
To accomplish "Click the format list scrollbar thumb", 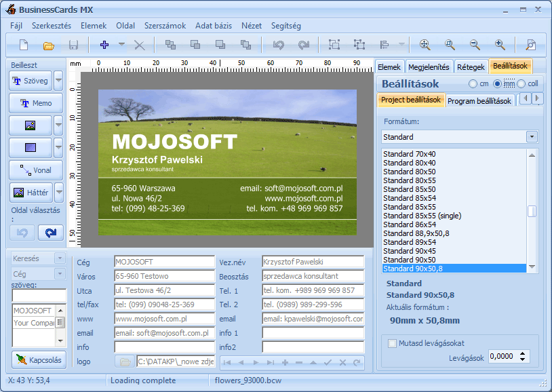I will click(532, 212).
